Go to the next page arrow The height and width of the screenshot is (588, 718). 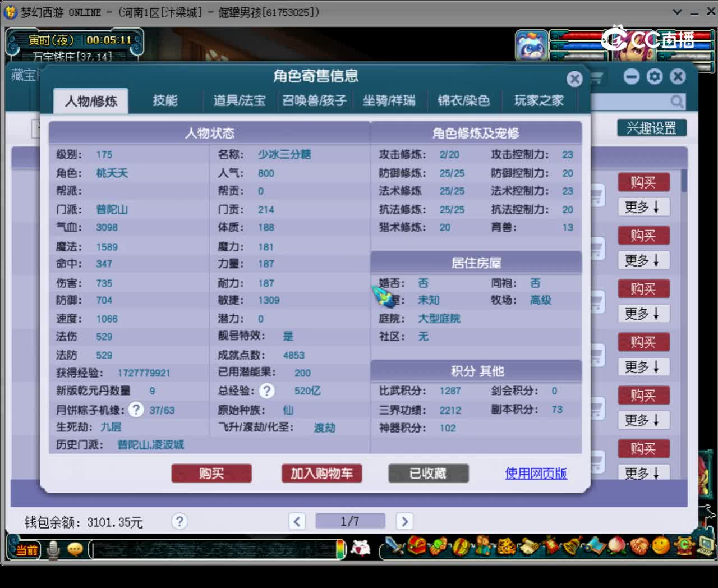(404, 522)
